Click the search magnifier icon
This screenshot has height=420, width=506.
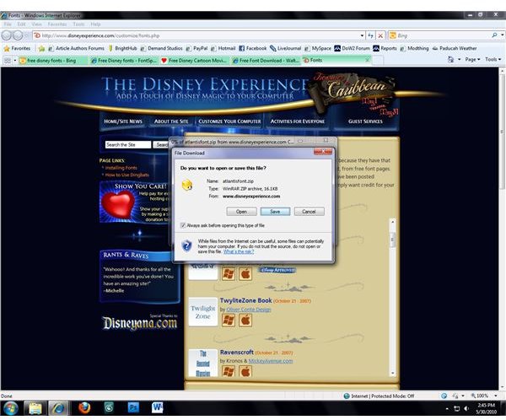(494, 35)
